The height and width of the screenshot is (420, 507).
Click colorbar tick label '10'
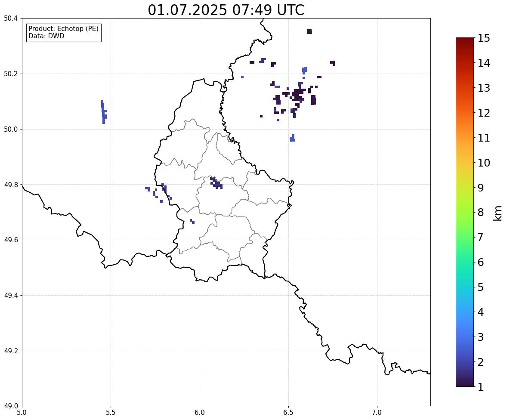[x=484, y=163]
